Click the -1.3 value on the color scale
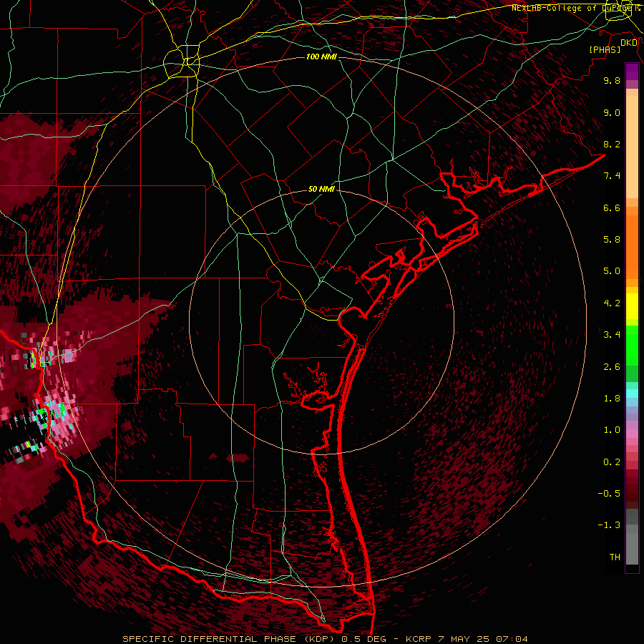The height and width of the screenshot is (644, 644). click(x=609, y=525)
